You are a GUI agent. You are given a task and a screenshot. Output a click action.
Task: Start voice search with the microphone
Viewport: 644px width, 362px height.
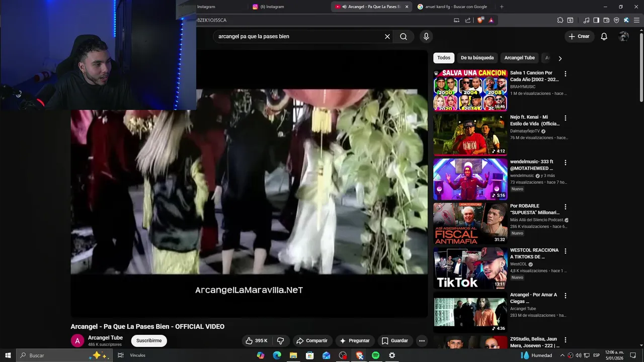tap(426, 36)
